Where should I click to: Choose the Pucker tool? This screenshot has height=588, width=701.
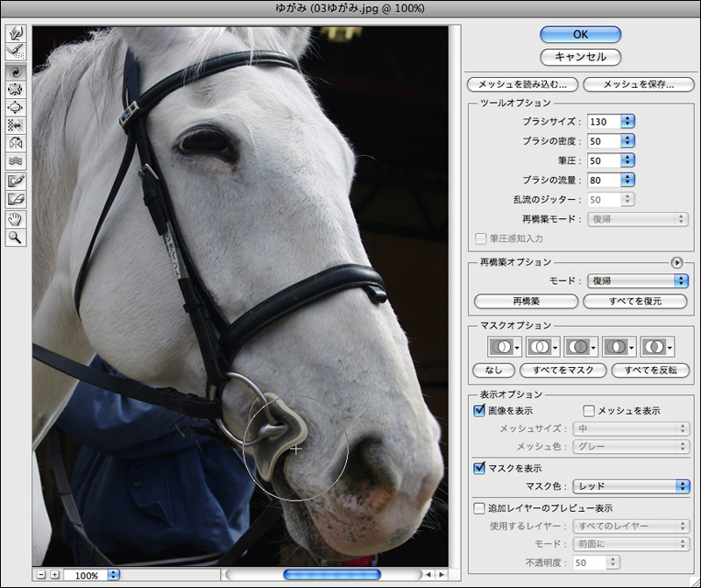(x=15, y=89)
